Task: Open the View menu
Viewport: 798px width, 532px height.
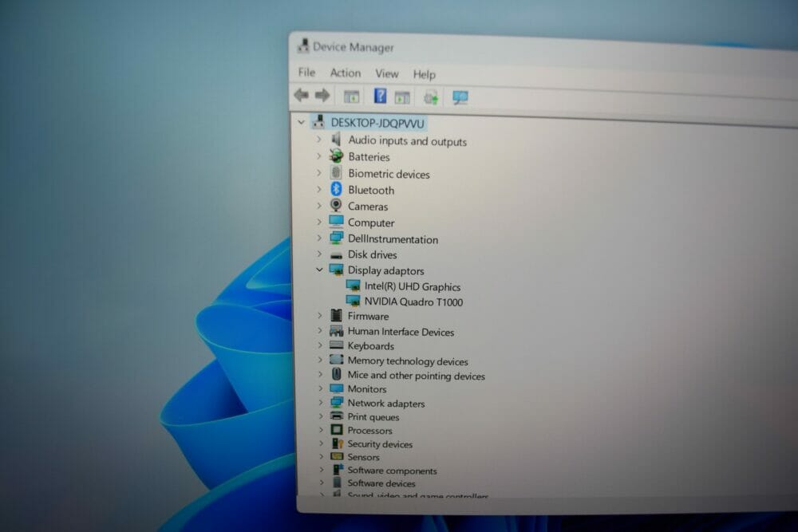Action: pyautogui.click(x=387, y=73)
